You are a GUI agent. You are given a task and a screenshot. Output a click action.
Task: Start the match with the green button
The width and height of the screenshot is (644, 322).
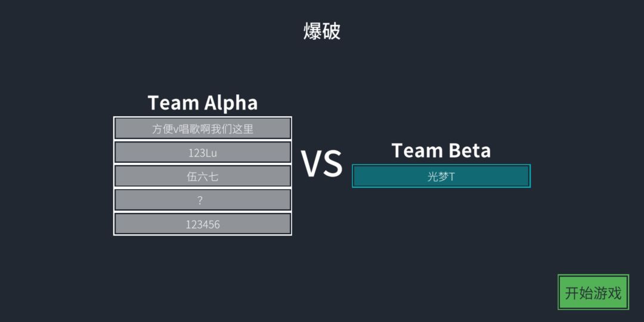pos(593,292)
